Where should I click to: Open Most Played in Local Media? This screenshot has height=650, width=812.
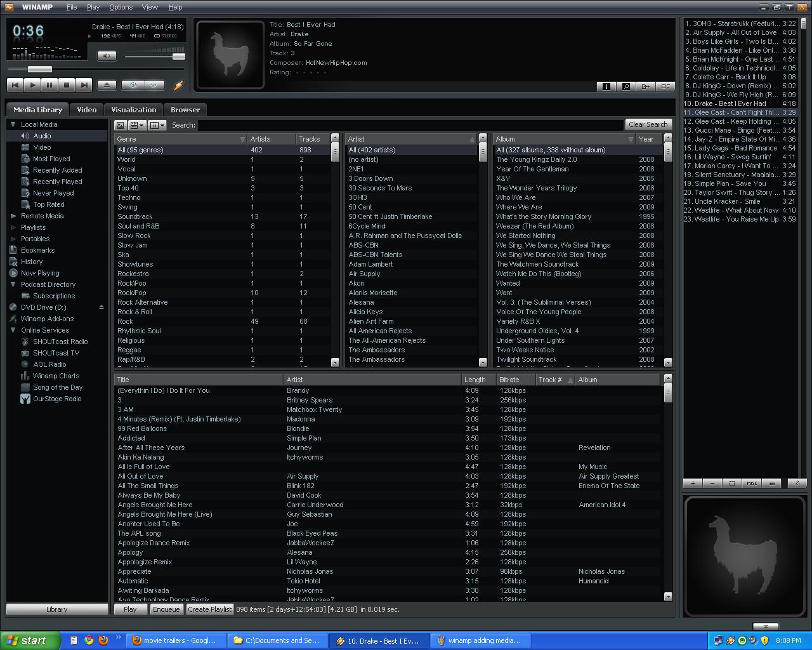51,159
